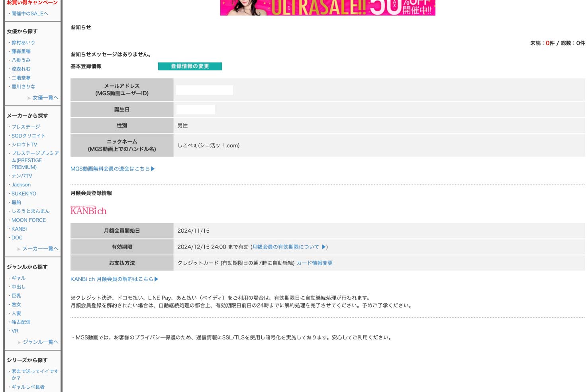Screen dimensions: 588x392
Task: Go to ジャンル一覧へ list link
Action: 41,342
